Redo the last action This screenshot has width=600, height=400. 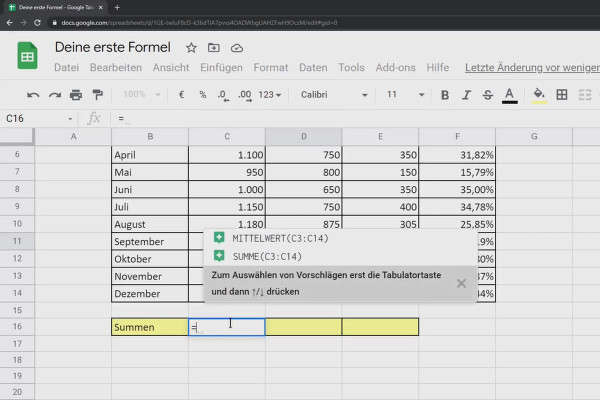[55, 95]
